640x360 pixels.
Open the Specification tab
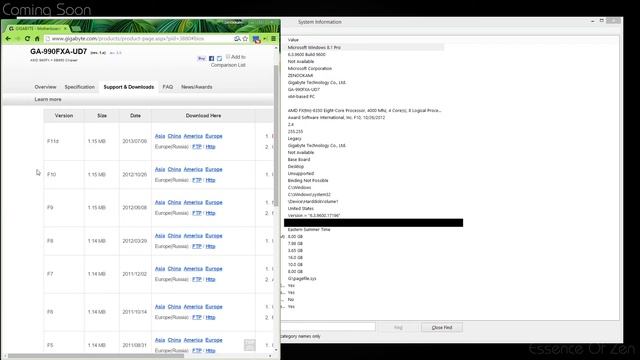[80, 87]
